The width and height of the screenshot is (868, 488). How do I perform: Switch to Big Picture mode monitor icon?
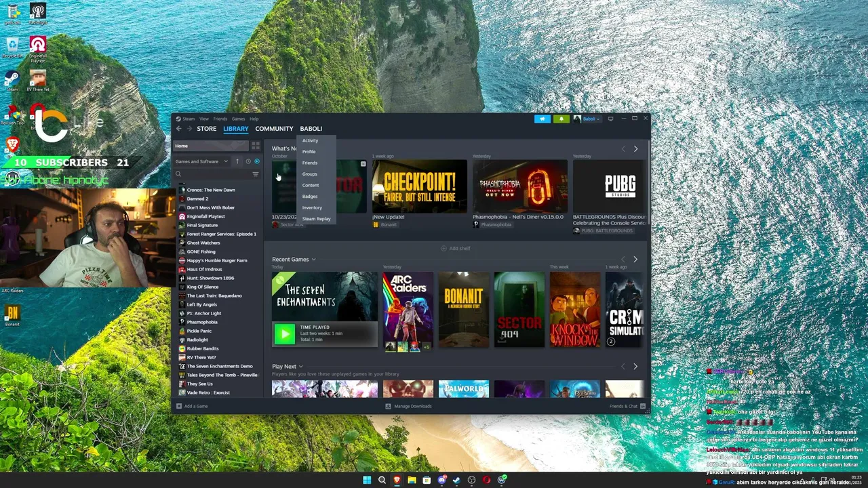tap(610, 119)
